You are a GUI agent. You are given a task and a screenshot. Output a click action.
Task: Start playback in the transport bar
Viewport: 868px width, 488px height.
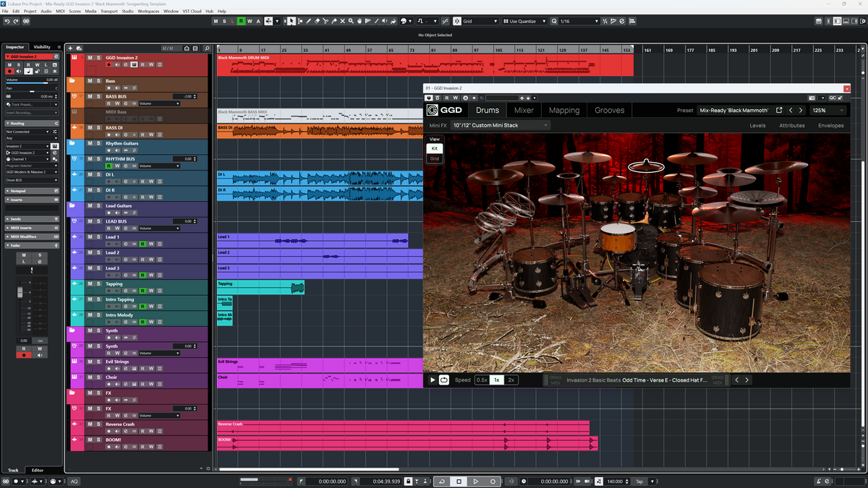(476, 481)
